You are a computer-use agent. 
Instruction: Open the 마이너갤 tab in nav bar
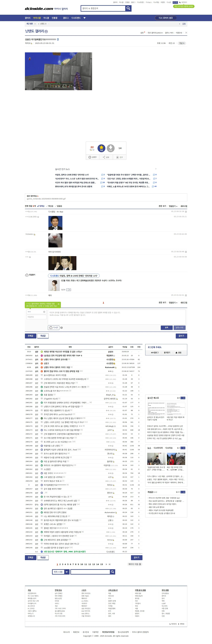coord(37,18)
